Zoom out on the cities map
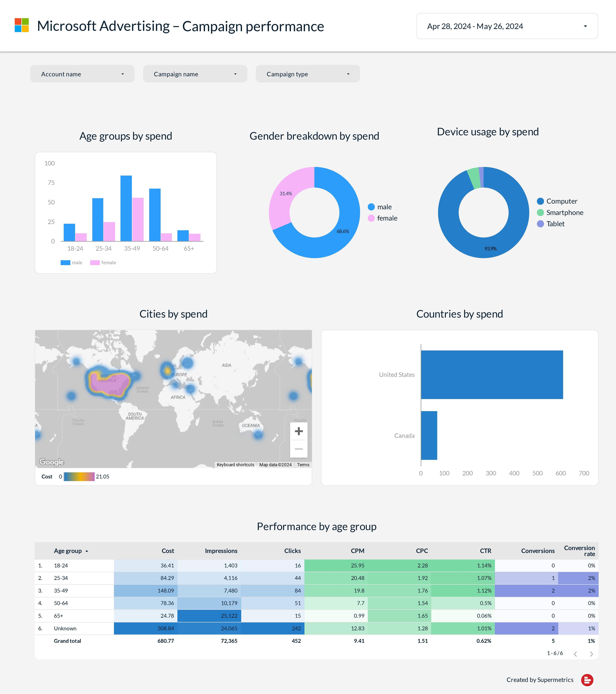The height and width of the screenshot is (694, 616). pyautogui.click(x=299, y=449)
